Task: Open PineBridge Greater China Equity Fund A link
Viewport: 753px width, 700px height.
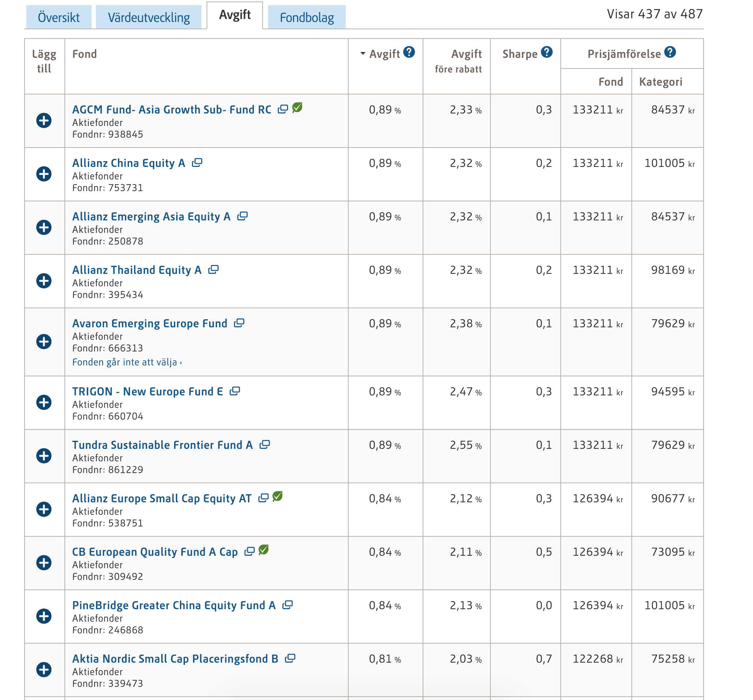Action: coord(174,605)
